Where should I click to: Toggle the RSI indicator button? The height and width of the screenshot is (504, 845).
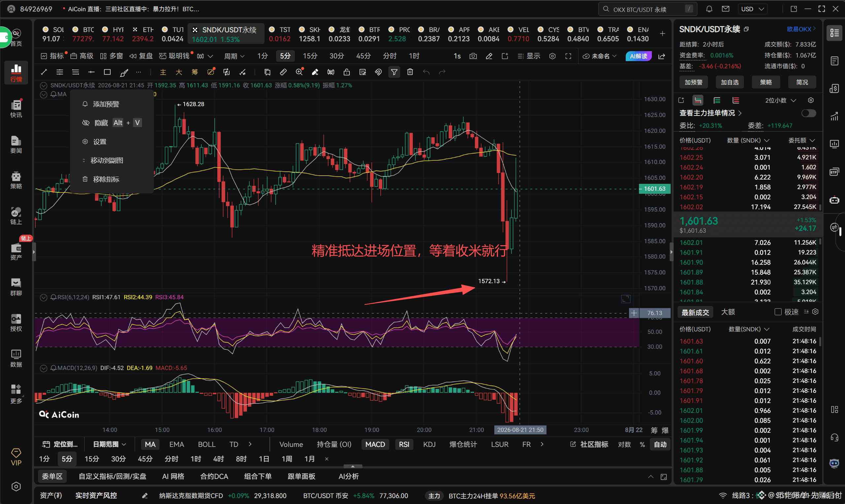404,444
